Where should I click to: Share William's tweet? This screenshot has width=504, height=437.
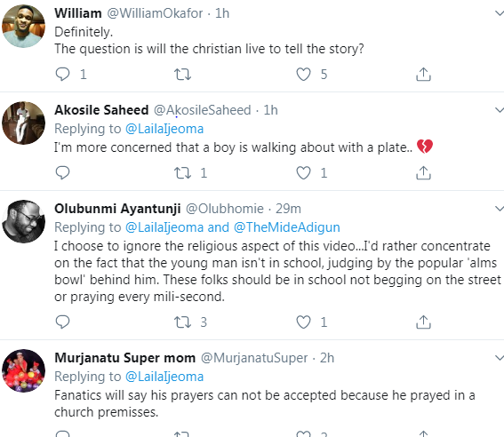423,75
